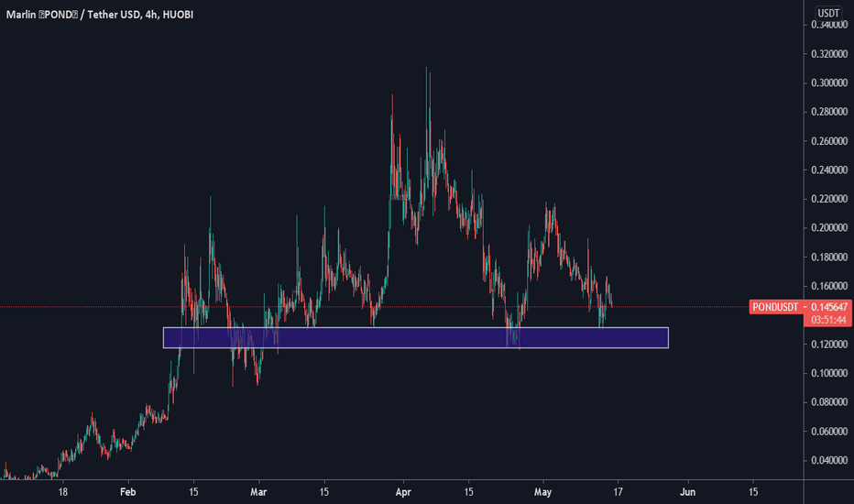Click the 0.040000 price axis label
Viewport: 854px width, 504px height.
coord(829,460)
